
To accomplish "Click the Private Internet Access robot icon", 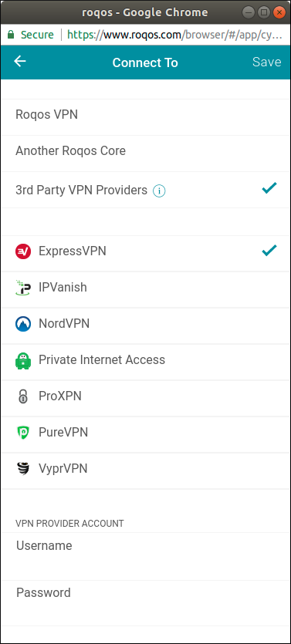I will (23, 360).
